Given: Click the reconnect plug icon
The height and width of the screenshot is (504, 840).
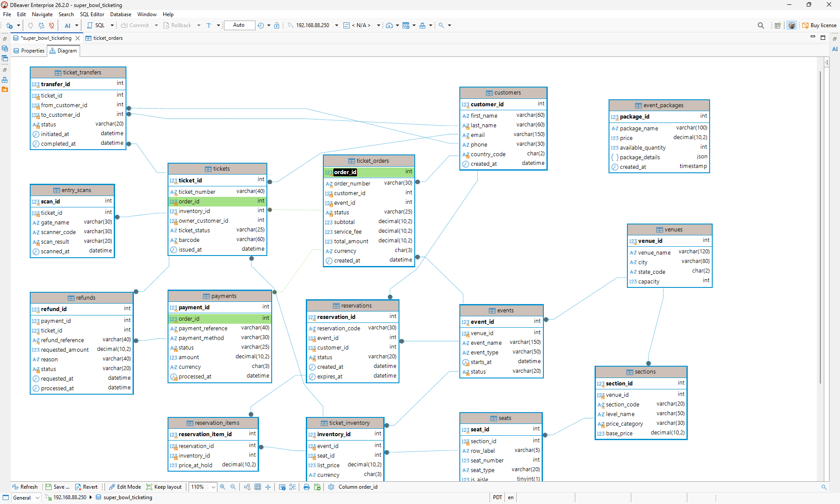Looking at the screenshot, I should 41,25.
